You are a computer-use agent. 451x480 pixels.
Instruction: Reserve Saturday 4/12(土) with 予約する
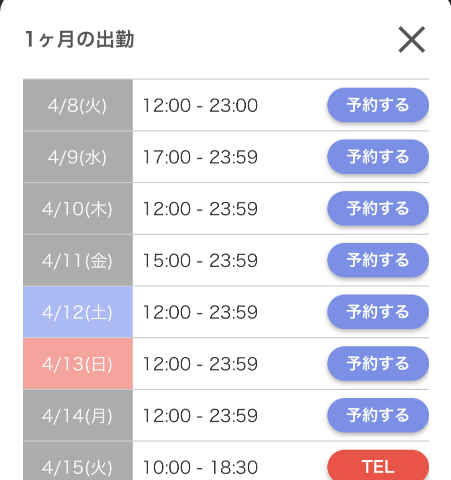pos(378,312)
